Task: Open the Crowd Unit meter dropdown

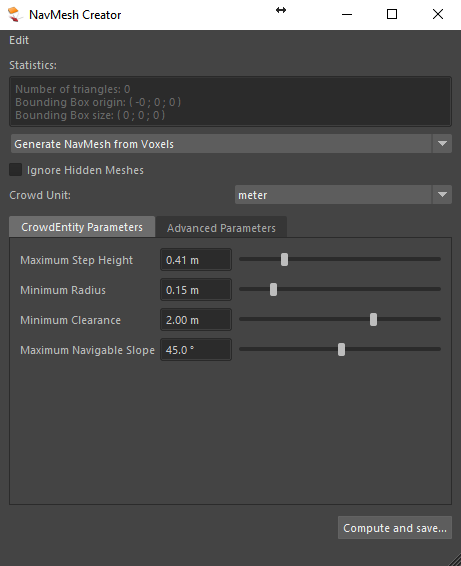Action: (x=343, y=195)
